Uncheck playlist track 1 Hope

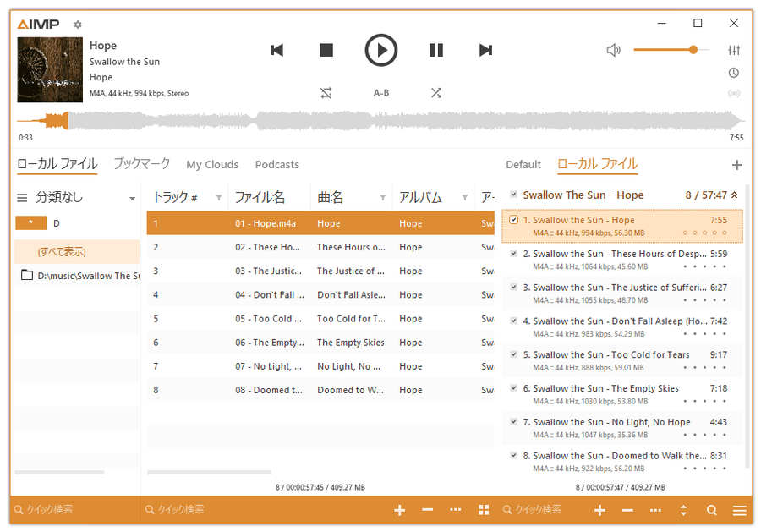click(513, 220)
